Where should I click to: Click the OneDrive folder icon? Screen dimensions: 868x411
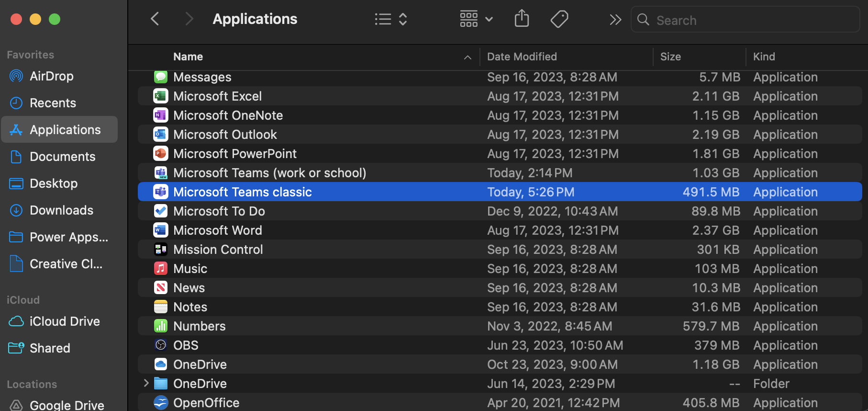point(161,384)
